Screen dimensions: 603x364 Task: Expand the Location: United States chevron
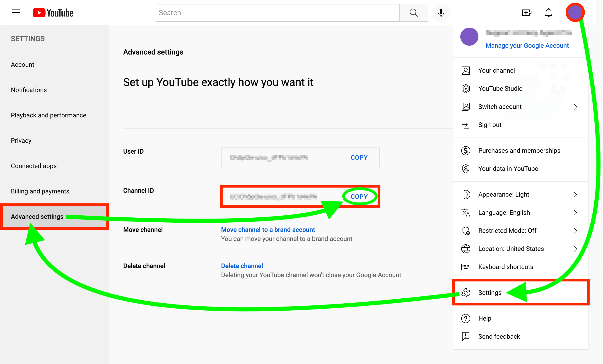pyautogui.click(x=575, y=249)
